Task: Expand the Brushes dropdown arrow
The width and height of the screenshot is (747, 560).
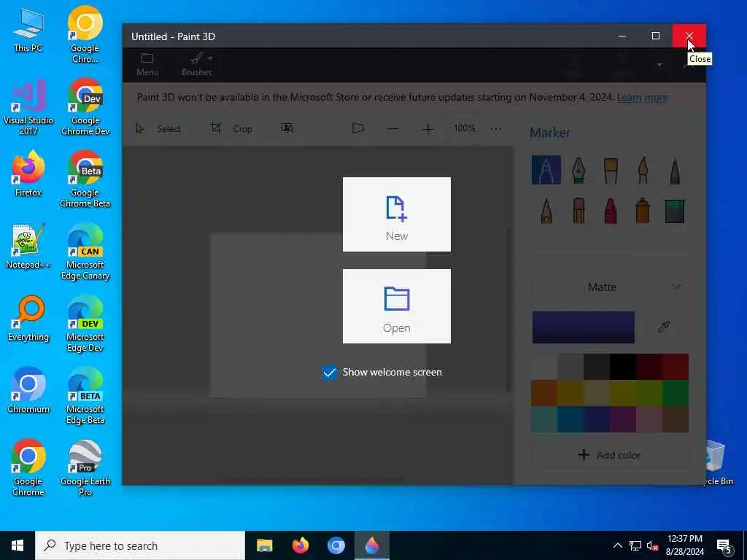Action: tap(210, 58)
